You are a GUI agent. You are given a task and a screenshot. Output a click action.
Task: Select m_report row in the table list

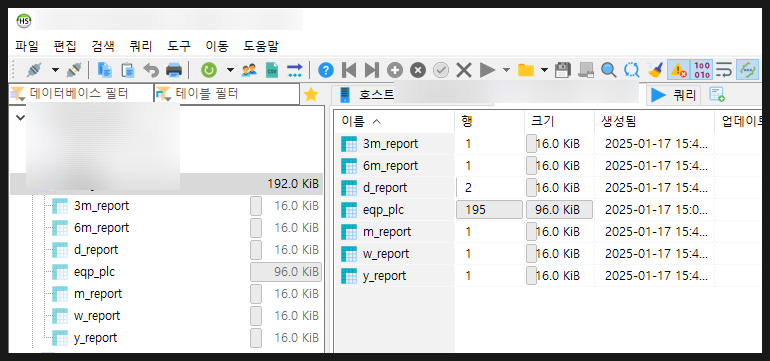click(386, 232)
